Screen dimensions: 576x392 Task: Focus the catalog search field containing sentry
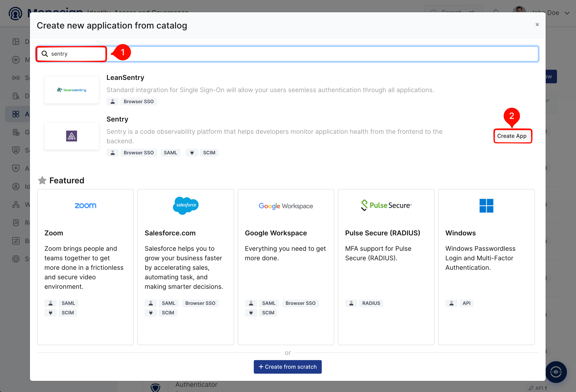tap(288, 54)
